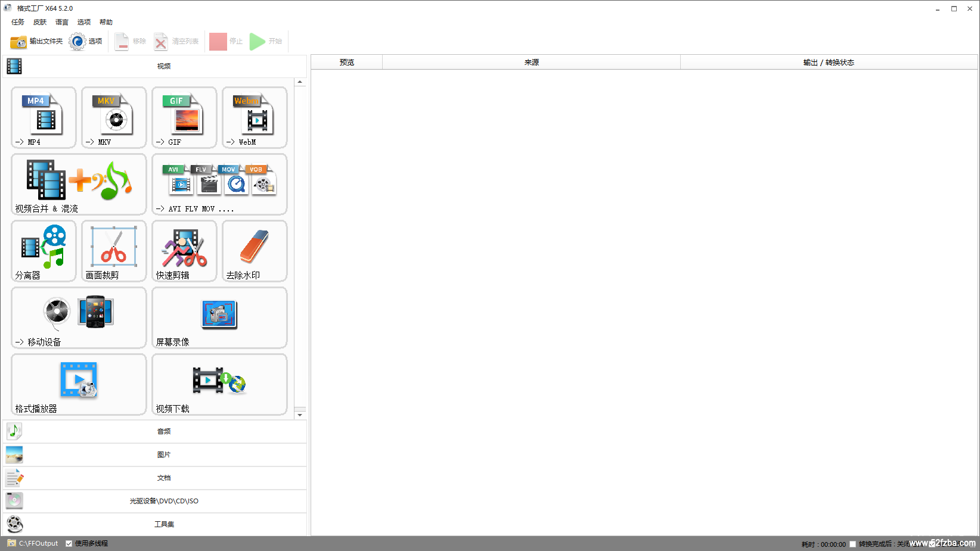
Task: Launch the 分离器 tool
Action: pyautogui.click(x=44, y=251)
